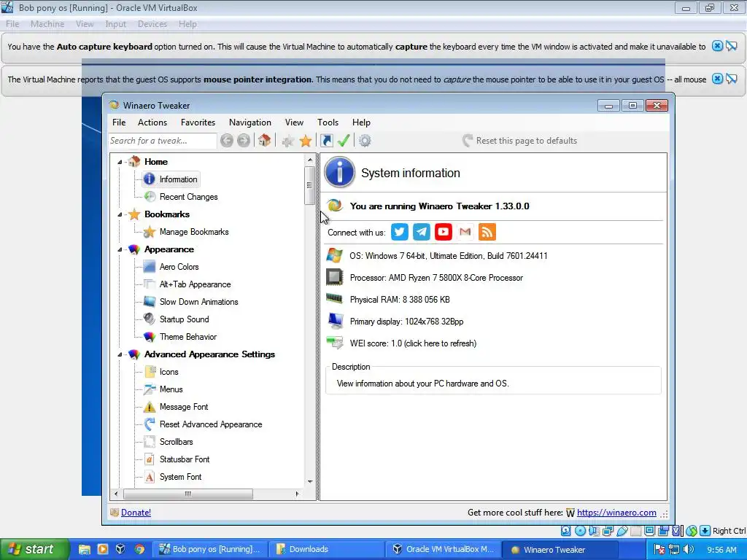The height and width of the screenshot is (560, 747).
Task: Open the Favorites menu
Action: click(198, 122)
